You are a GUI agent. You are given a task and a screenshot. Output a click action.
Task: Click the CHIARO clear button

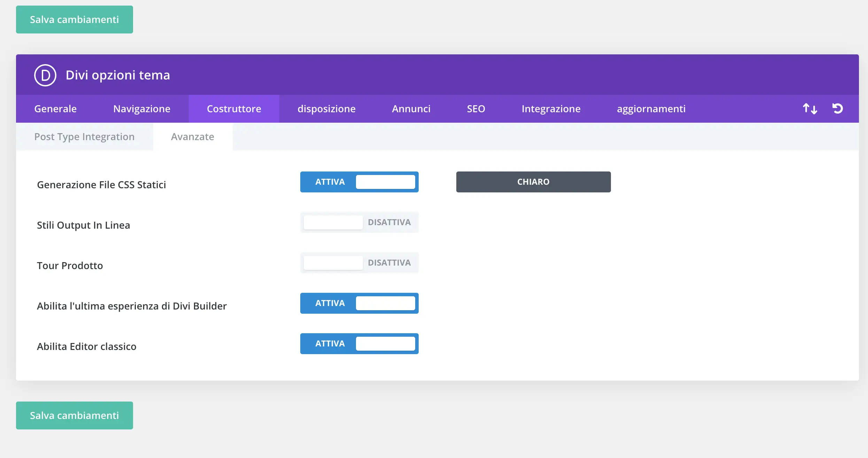[x=533, y=182]
